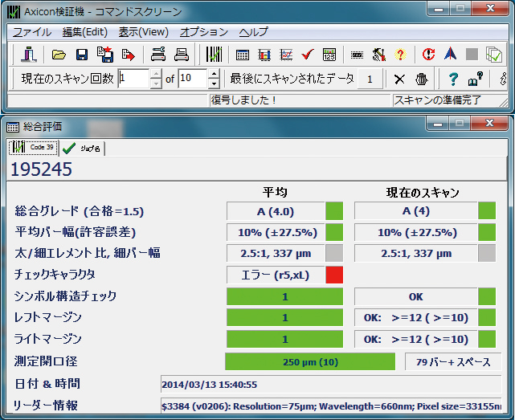
Task: Click the black X delete scan icon
Action: coord(399,79)
